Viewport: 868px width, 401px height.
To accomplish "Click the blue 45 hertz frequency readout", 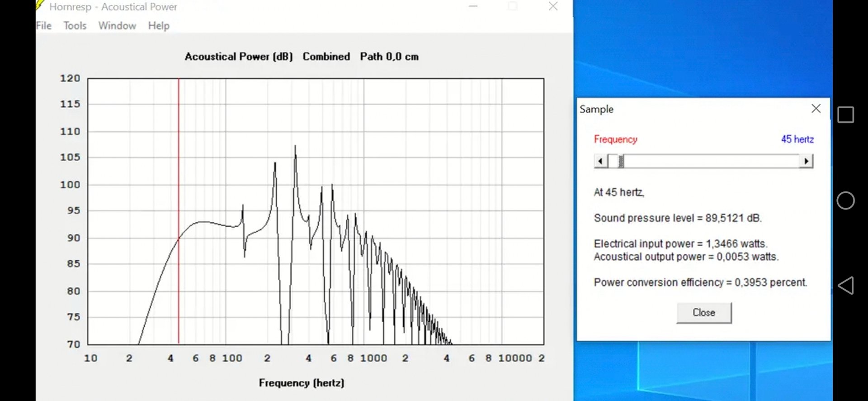I will 797,139.
